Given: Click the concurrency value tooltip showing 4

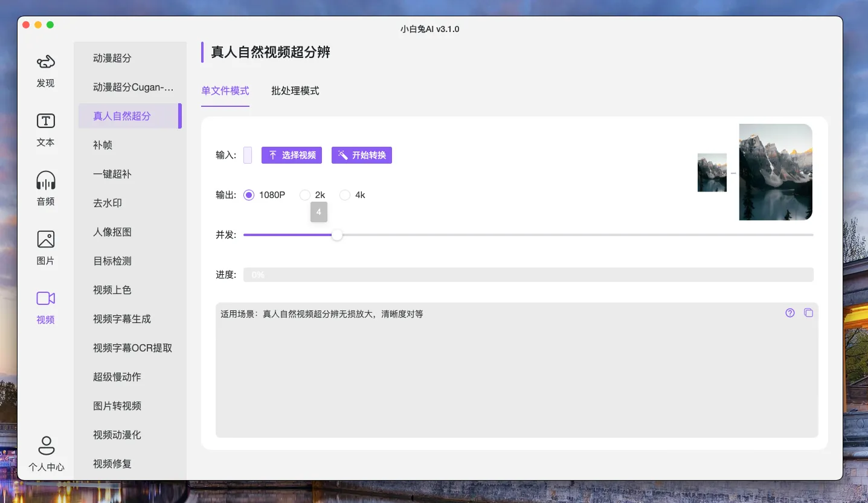Looking at the screenshot, I should [319, 212].
